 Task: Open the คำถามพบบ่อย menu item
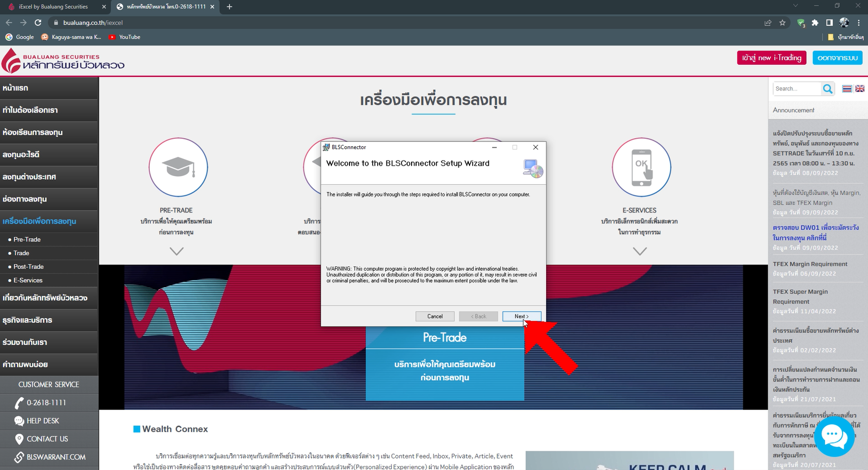pyautogui.click(x=49, y=364)
